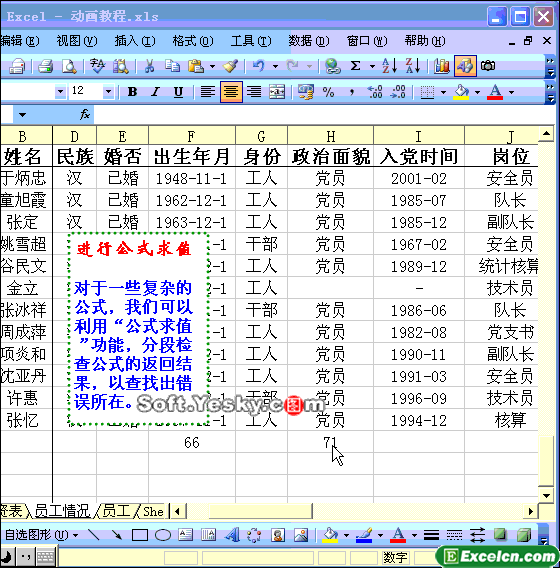Insert Clip Art from the drawing toolbar

coord(278,535)
